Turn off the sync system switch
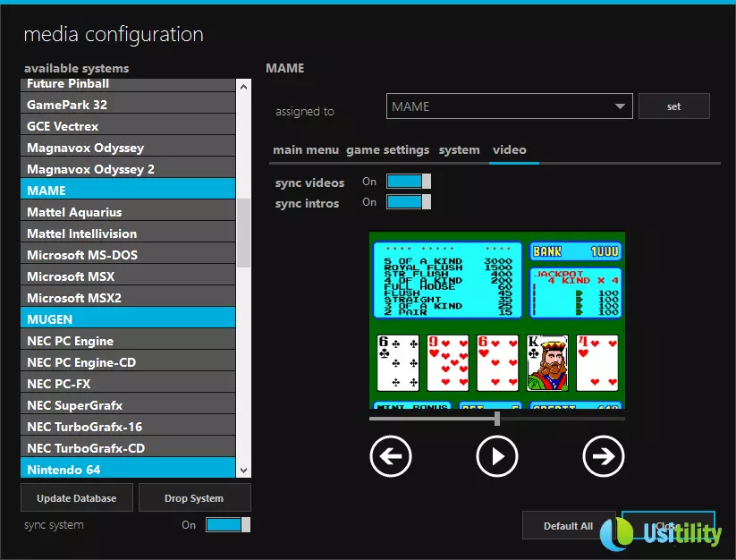The width and height of the screenshot is (736, 560). pos(227,525)
